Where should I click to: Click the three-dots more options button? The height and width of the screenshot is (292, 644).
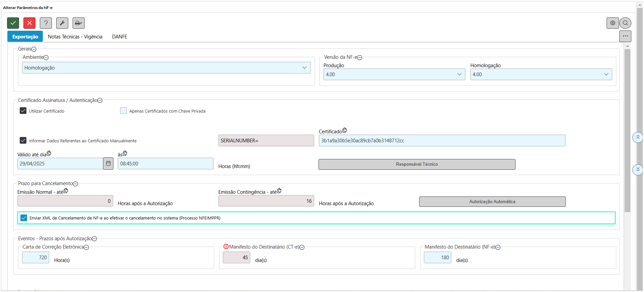(x=625, y=36)
